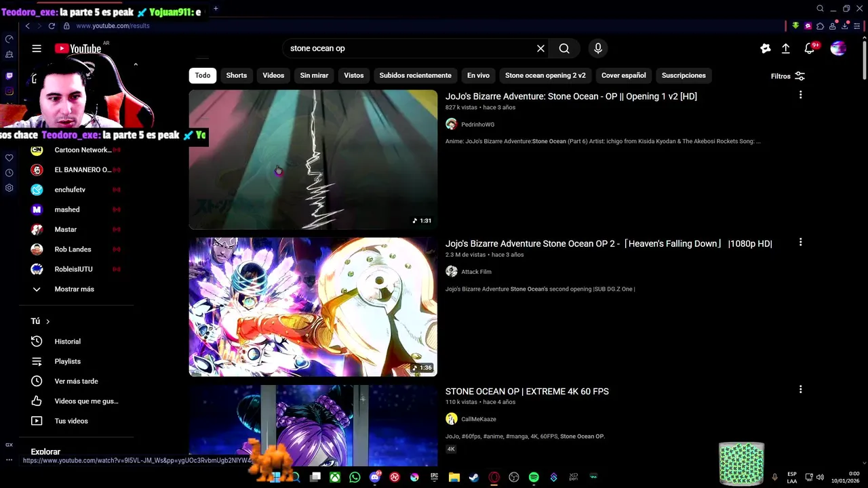This screenshot has height=488, width=868.
Task: Open sidebar history clock icon
Action: 9,173
